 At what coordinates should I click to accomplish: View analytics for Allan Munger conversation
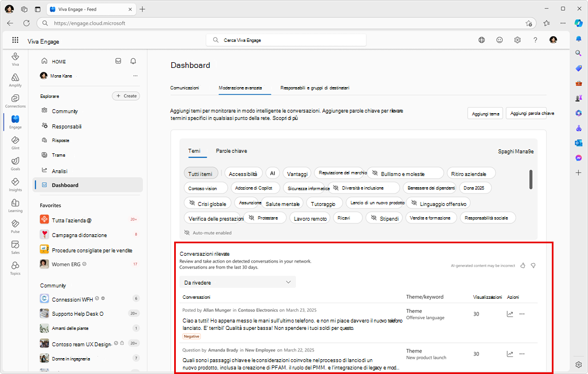pos(509,314)
